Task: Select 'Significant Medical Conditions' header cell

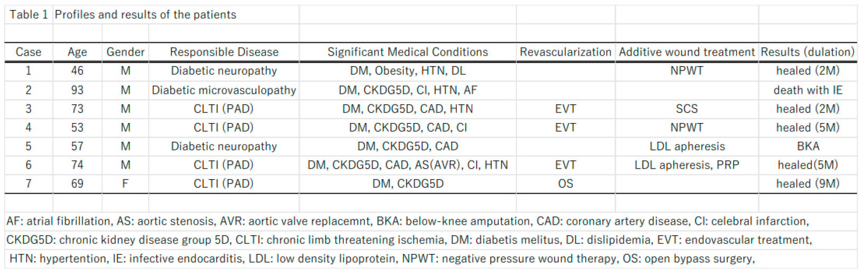Action: (x=408, y=52)
